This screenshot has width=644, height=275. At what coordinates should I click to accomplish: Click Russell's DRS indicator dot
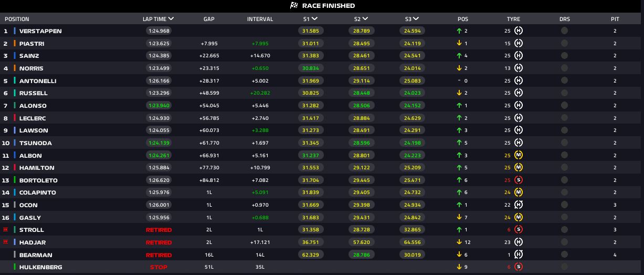click(x=564, y=93)
